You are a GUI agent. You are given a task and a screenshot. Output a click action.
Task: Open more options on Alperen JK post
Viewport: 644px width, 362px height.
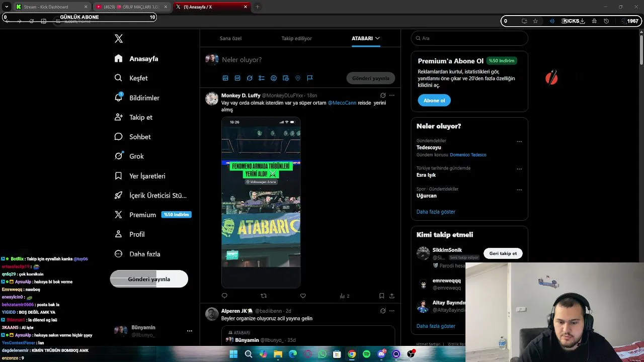pos(392,311)
